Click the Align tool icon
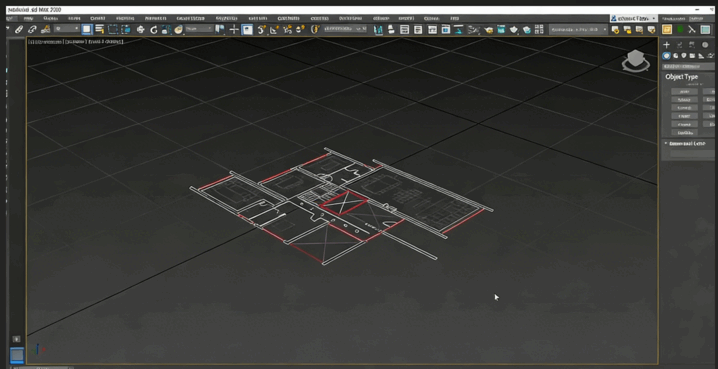 tap(391, 30)
